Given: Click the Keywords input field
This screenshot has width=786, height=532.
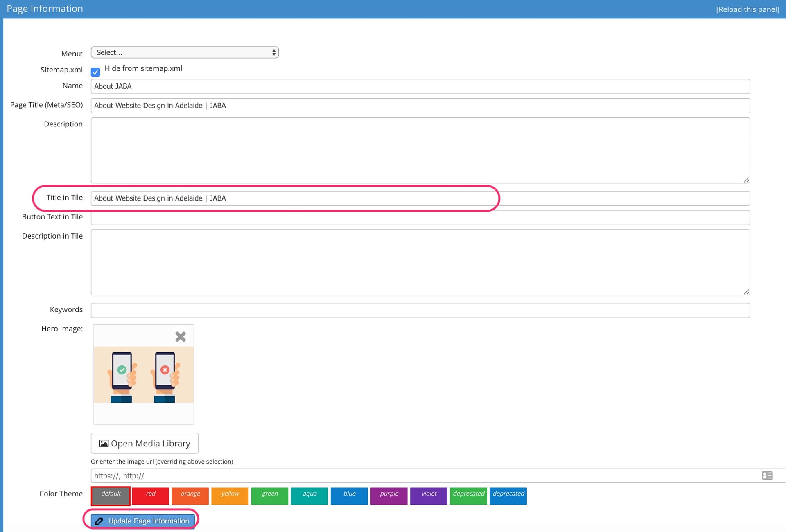Looking at the screenshot, I should point(420,310).
